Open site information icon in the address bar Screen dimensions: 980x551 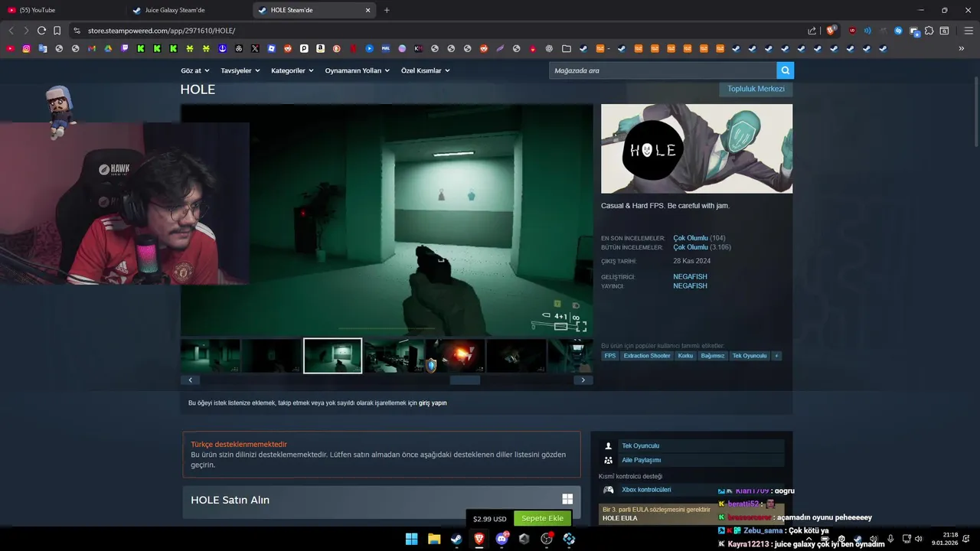77,31
